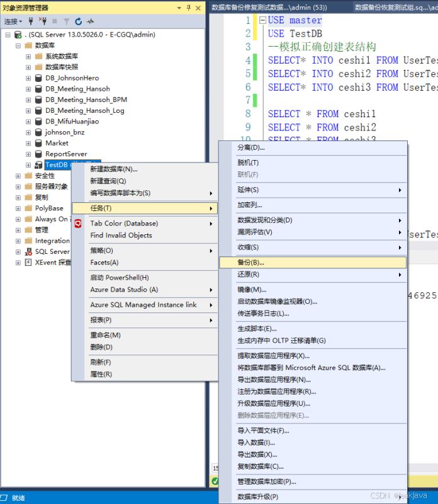Click the DB_Meeting_Hansoh_Log database icon
438x504 pixels.
pyautogui.click(x=38, y=111)
